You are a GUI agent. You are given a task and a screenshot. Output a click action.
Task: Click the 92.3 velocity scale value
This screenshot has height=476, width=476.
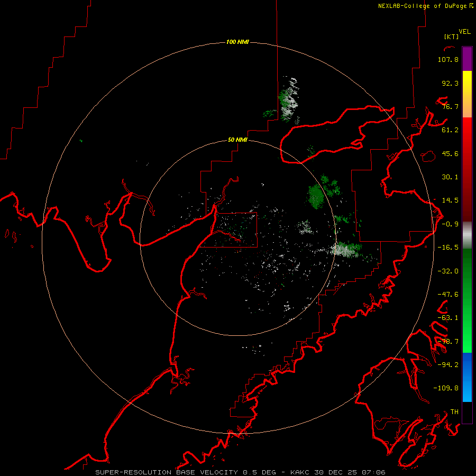click(x=450, y=83)
